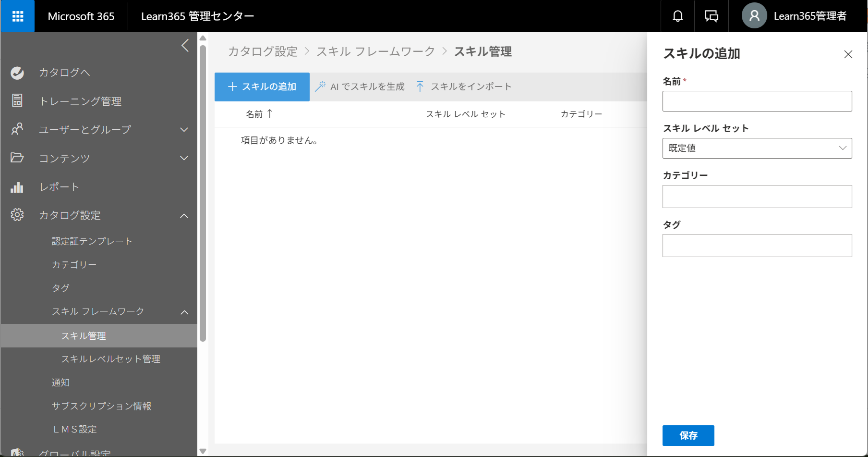868x457 pixels.
Task: Click カタログ設定 breadcrumb link
Action: [263, 51]
